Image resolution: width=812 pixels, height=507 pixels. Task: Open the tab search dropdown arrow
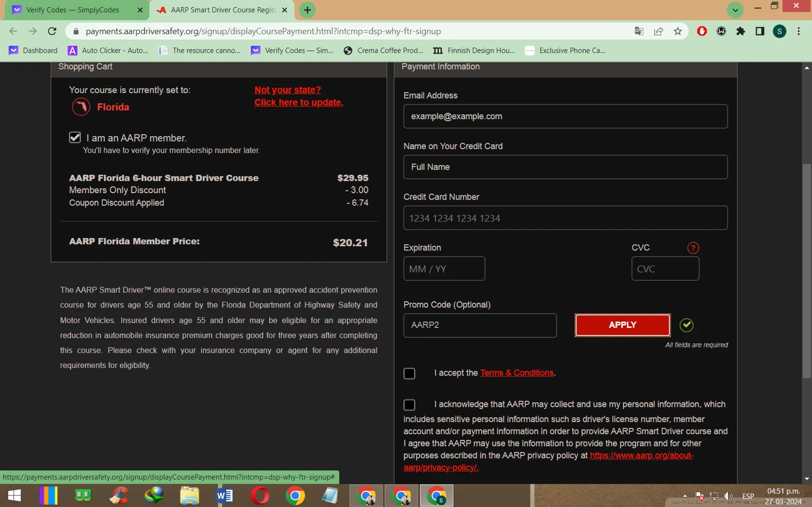tap(735, 10)
